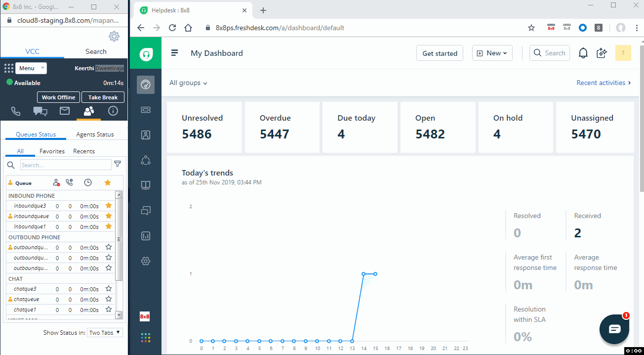
Task: Switch to Agents Status tab
Action: pyautogui.click(x=95, y=134)
